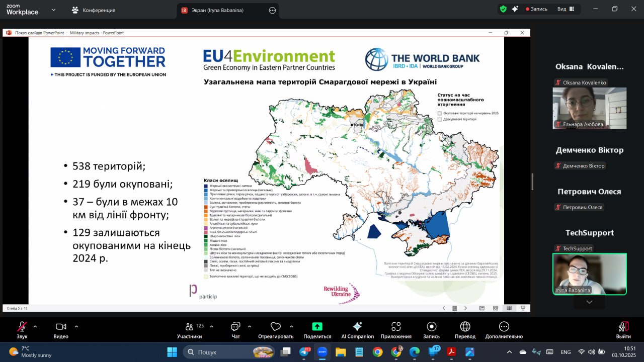
Task: Expand video options arrow next to Видео
Action: pos(76,326)
